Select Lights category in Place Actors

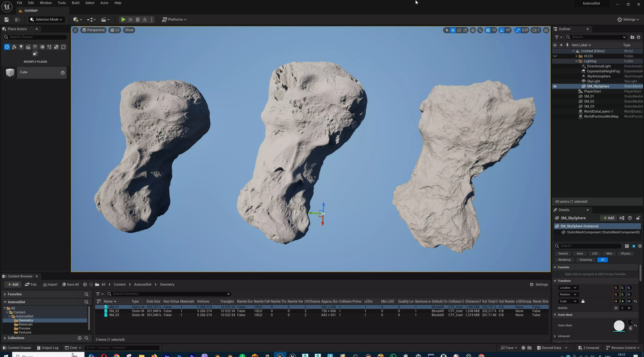21,47
